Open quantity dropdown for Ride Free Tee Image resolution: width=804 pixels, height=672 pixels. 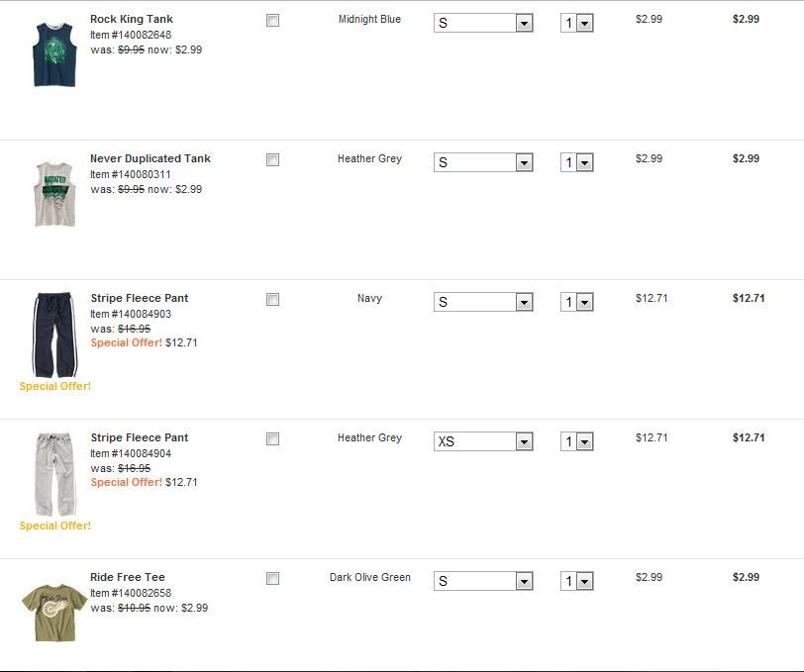tap(577, 581)
